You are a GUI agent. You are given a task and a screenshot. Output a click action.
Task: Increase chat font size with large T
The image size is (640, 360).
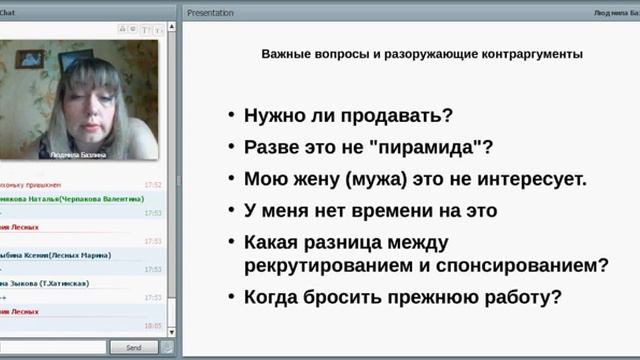tap(145, 30)
